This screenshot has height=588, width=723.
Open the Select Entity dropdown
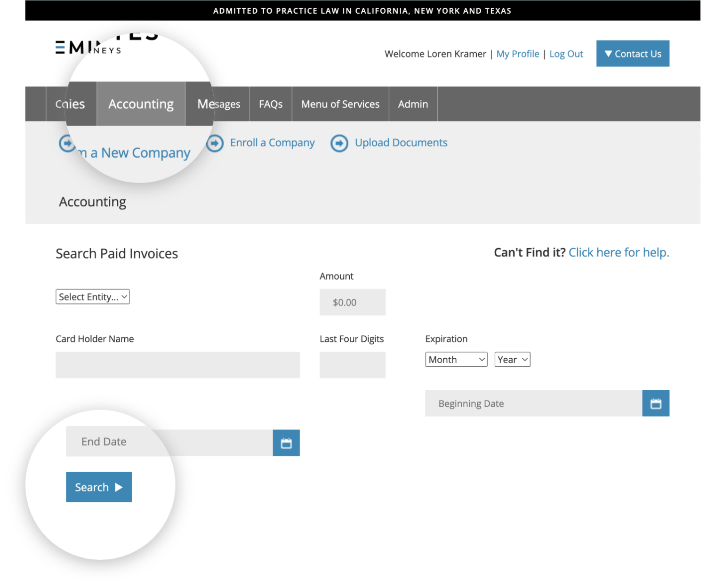pos(92,297)
